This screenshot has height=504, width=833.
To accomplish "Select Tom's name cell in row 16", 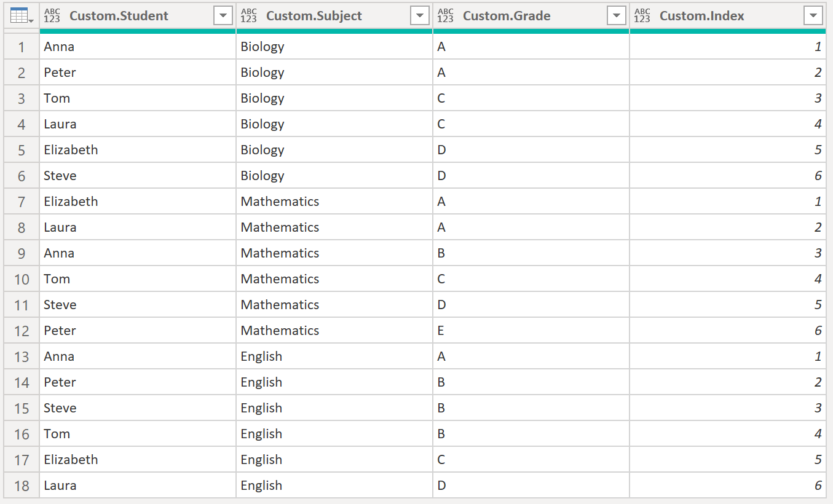I will click(57, 434).
